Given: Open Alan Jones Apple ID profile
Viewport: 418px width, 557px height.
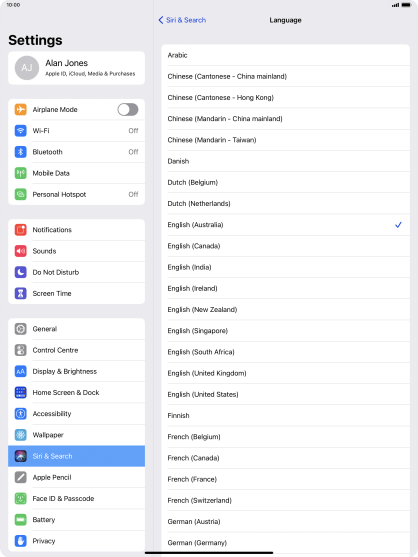Looking at the screenshot, I should pos(76,68).
